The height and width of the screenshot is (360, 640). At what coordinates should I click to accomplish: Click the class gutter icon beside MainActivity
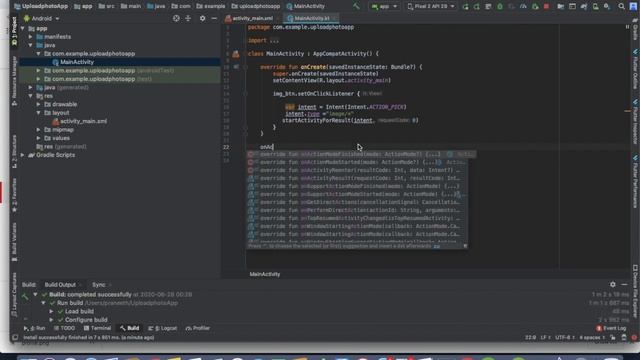[x=236, y=54]
